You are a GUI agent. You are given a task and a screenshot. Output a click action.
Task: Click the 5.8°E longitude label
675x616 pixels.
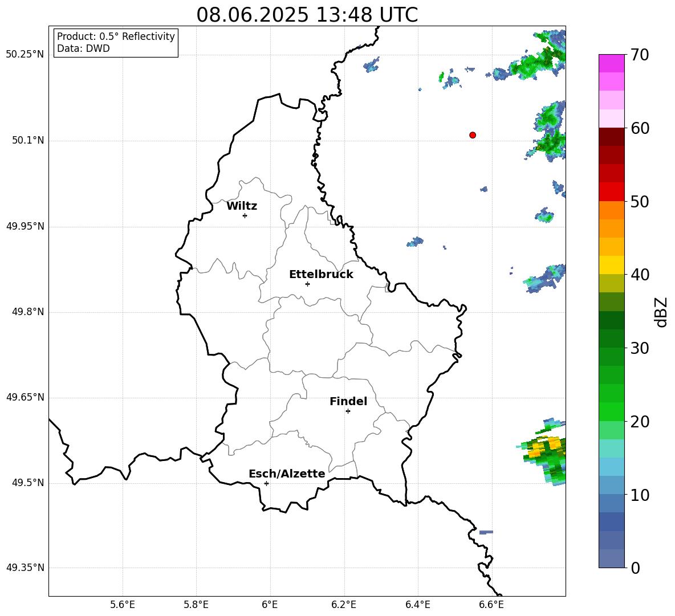coord(196,605)
